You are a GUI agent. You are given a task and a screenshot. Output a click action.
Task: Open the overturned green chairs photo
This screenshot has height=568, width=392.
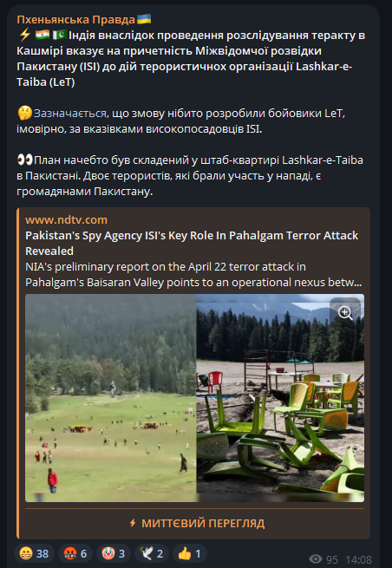click(x=280, y=398)
